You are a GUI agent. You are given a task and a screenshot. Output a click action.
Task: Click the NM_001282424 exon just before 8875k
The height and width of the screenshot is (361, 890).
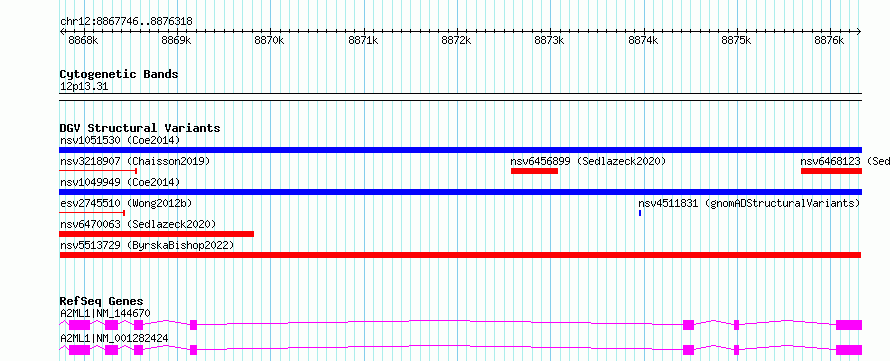click(x=736, y=350)
